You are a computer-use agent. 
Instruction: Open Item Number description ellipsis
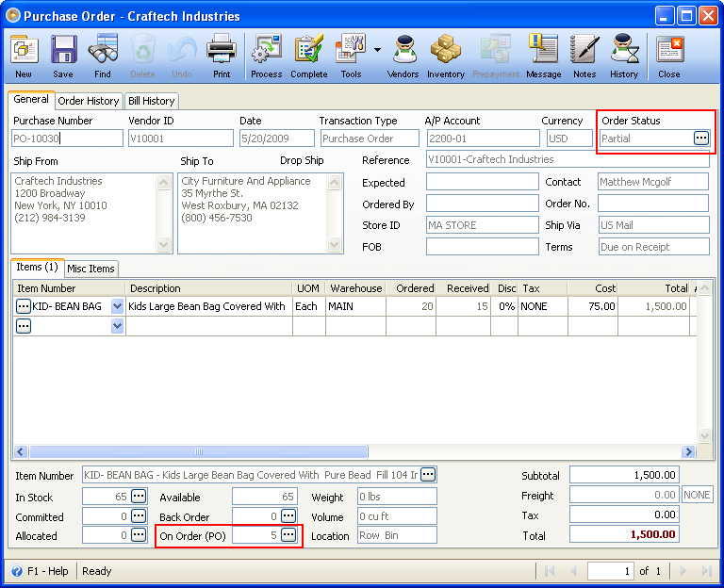click(x=428, y=475)
